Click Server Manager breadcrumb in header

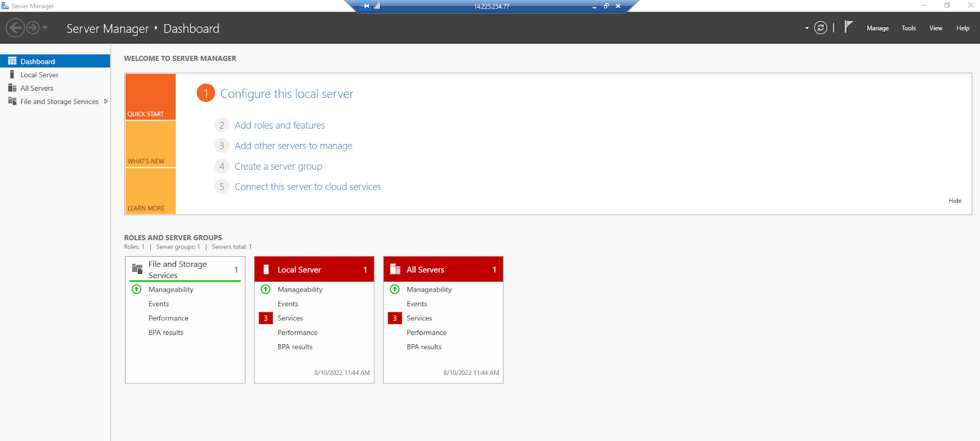(x=108, y=29)
